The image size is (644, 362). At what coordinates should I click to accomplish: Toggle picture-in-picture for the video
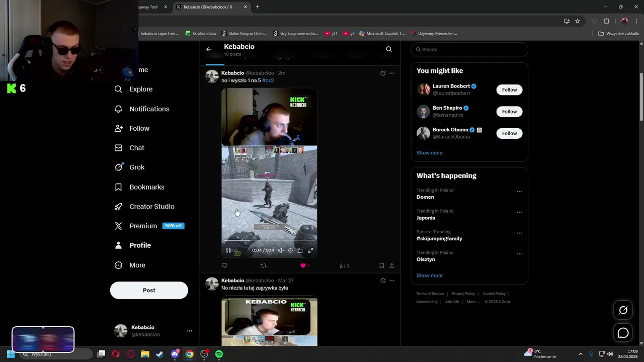[x=300, y=250]
